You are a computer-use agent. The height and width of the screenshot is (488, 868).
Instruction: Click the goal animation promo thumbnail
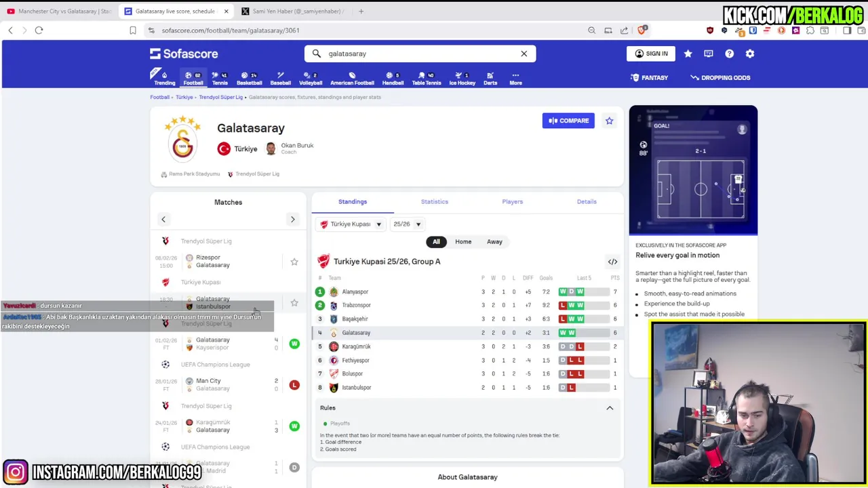pyautogui.click(x=693, y=170)
